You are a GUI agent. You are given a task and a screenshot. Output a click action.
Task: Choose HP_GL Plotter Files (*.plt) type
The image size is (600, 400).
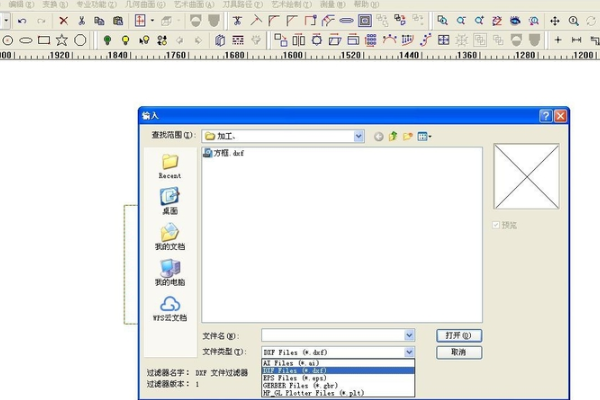click(x=338, y=393)
